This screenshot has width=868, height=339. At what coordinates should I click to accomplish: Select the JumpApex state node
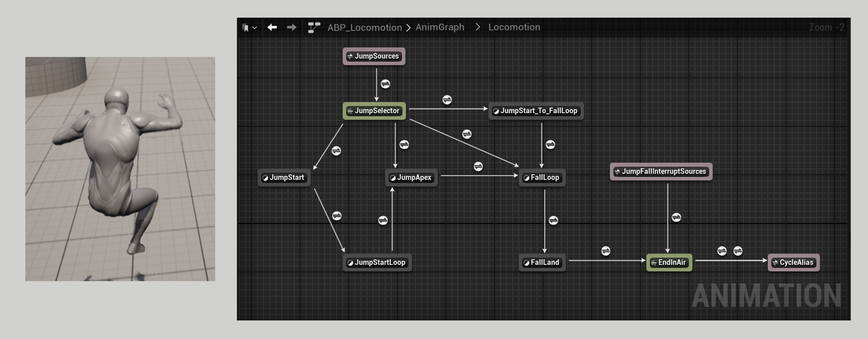[x=411, y=178]
